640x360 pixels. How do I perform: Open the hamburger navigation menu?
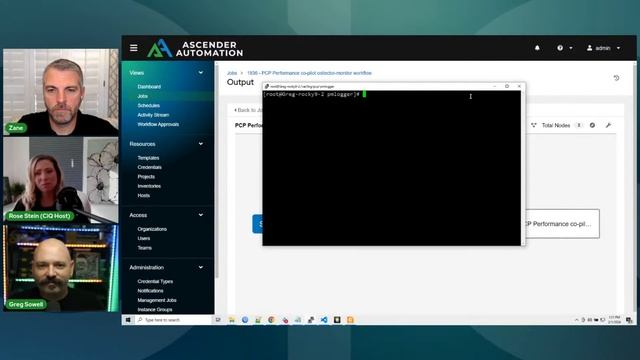click(133, 48)
